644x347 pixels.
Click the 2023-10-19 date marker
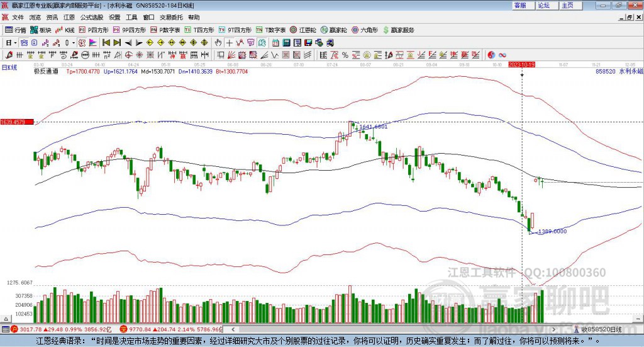(521, 64)
